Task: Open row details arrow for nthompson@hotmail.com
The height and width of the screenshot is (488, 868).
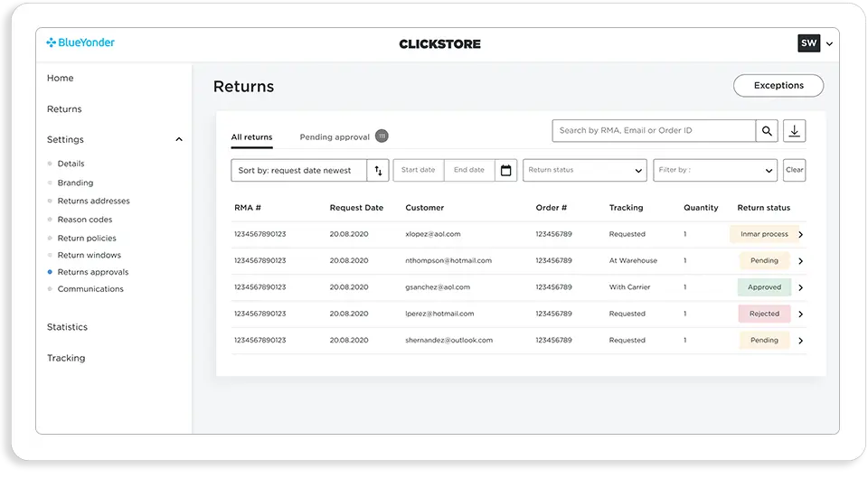Action: click(x=800, y=261)
